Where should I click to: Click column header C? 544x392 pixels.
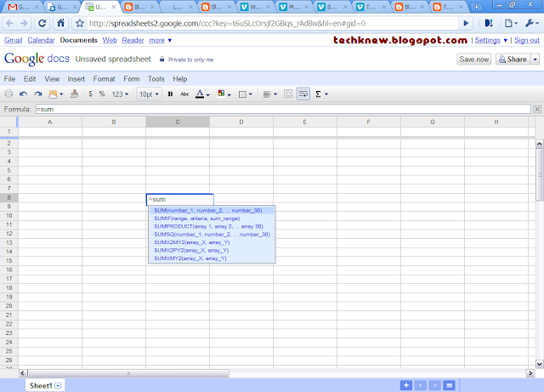tap(178, 122)
